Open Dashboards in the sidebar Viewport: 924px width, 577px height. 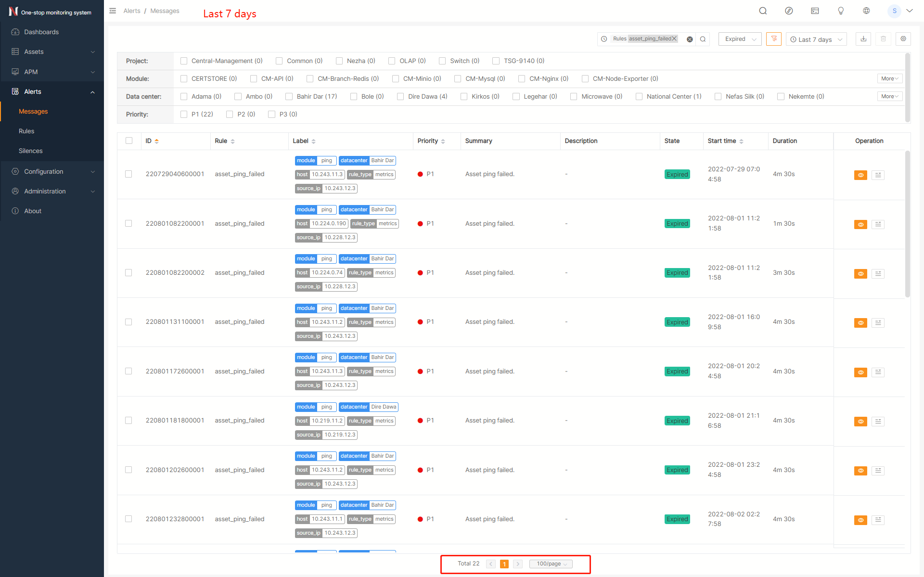pyautogui.click(x=41, y=32)
